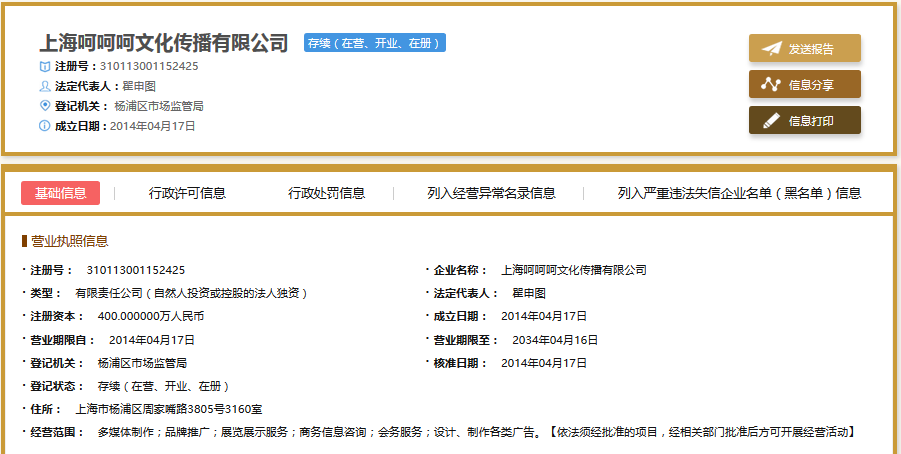901x454 pixels.
Task: Click the pencil icon on 信息打印
Action: click(x=771, y=120)
